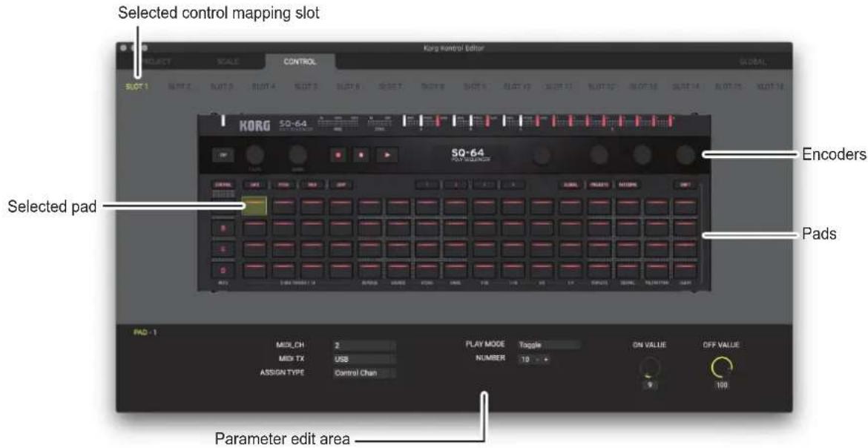
Task: Select control mapping SLOT 12
Action: click(x=601, y=87)
